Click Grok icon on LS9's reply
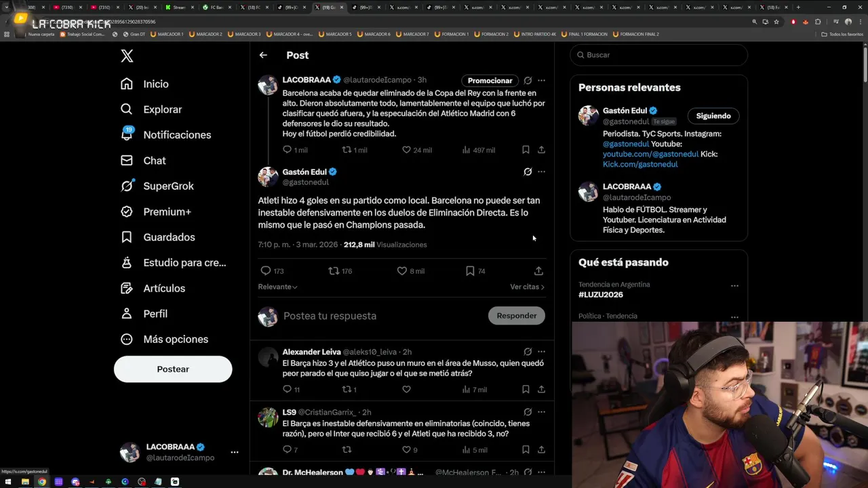 point(528,412)
